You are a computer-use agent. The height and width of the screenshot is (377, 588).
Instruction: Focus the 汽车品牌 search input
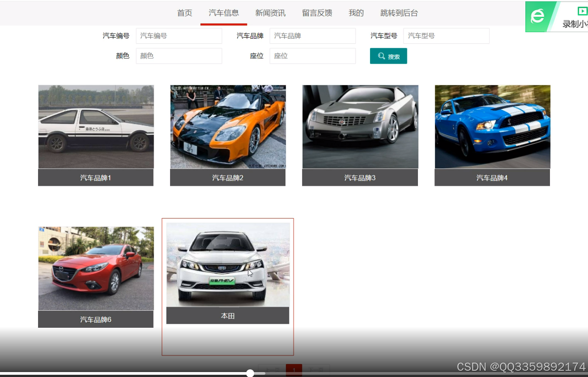click(312, 36)
